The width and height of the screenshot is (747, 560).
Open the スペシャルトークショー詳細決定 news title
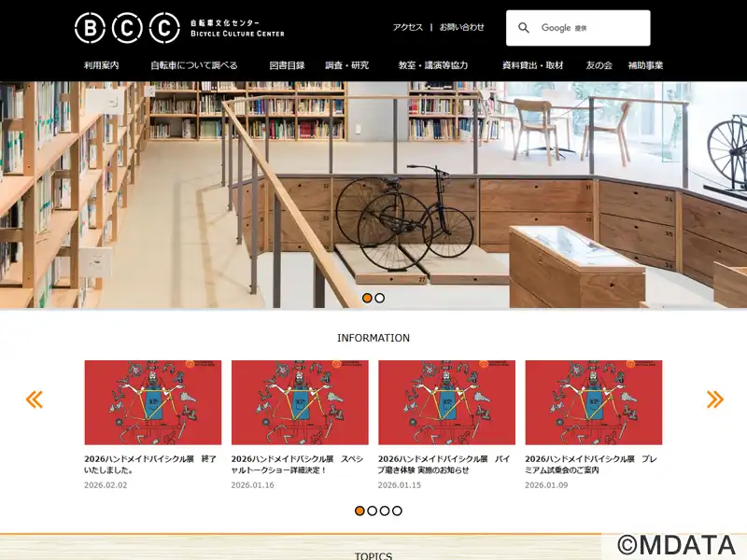(x=297, y=464)
